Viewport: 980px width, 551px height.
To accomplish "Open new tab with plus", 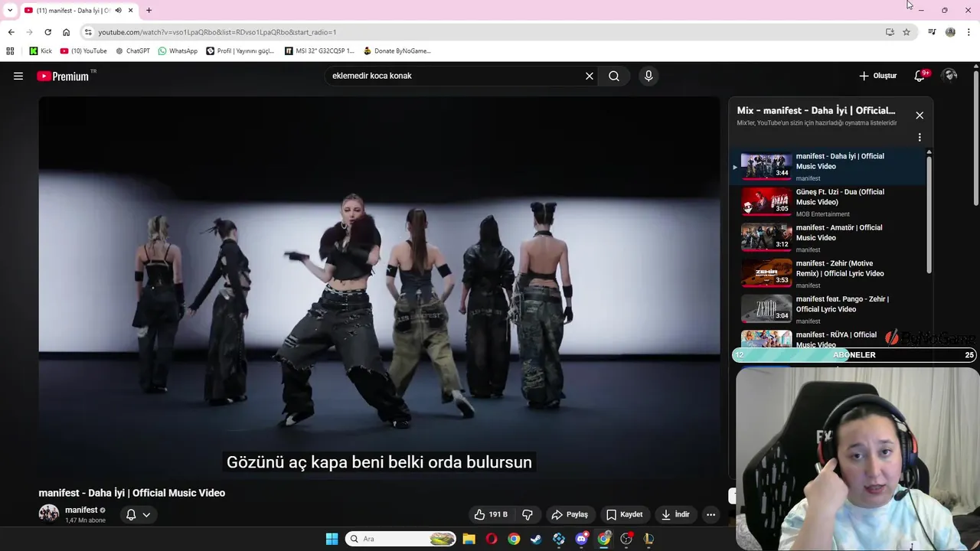I will [149, 10].
